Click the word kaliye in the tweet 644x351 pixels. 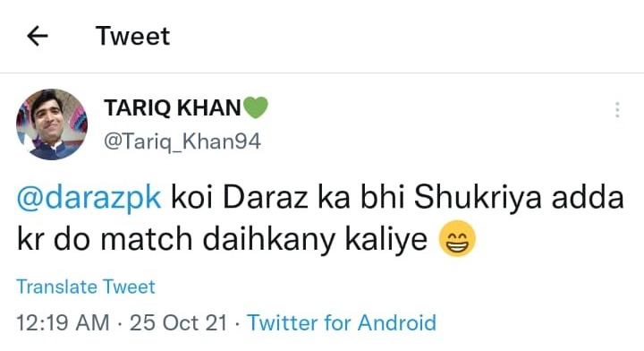[386, 240]
